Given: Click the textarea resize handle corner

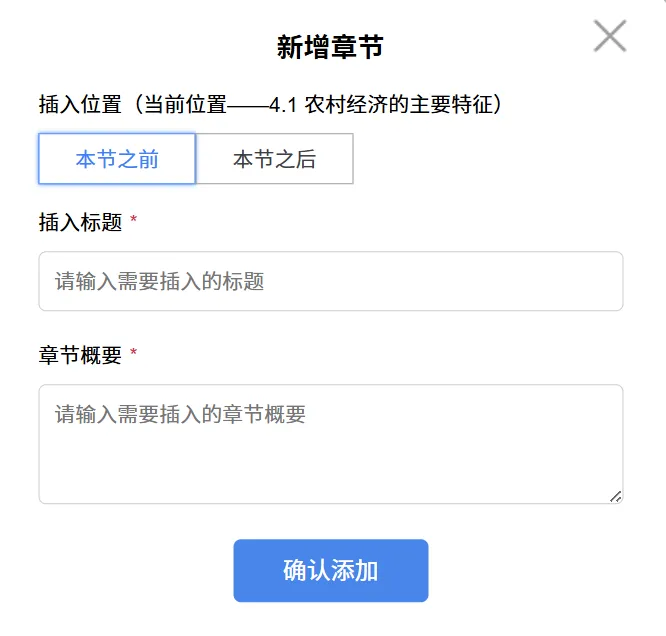Looking at the screenshot, I should pos(615,496).
